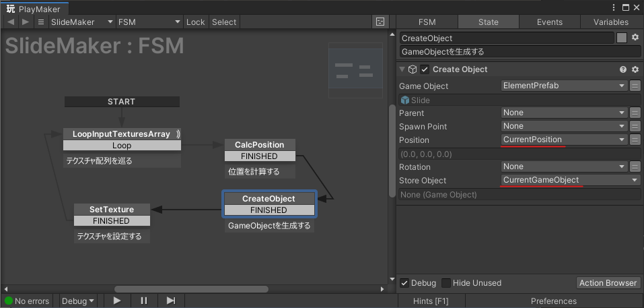Switch to the Events tab

tap(549, 22)
